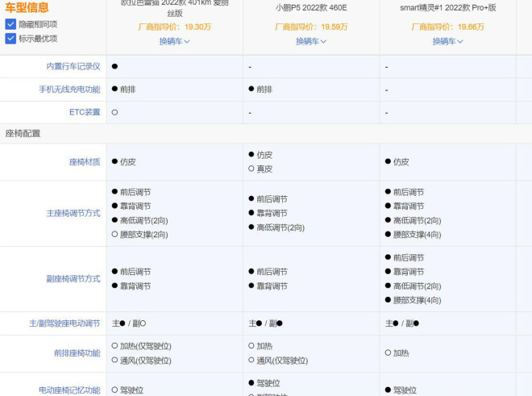The image size is (532, 396).
Task: Uncheck the 隐藏相同项 checkbox
Action: tap(10, 24)
